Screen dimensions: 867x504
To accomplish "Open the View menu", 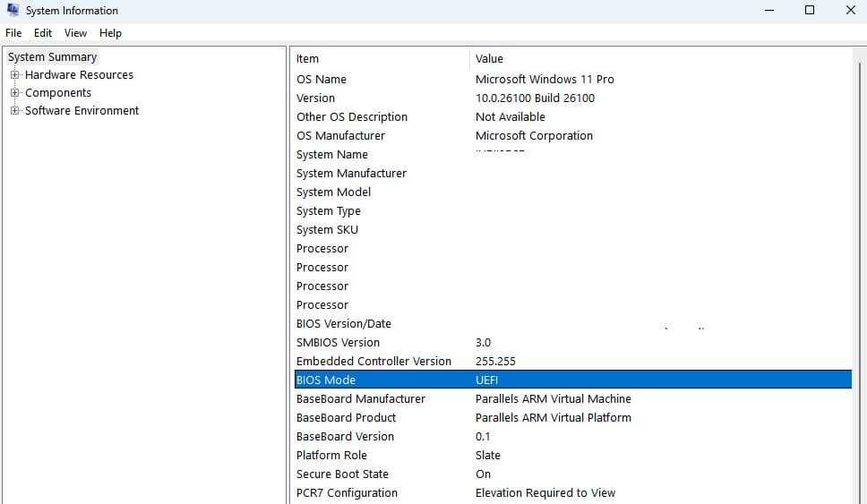I will pos(75,33).
